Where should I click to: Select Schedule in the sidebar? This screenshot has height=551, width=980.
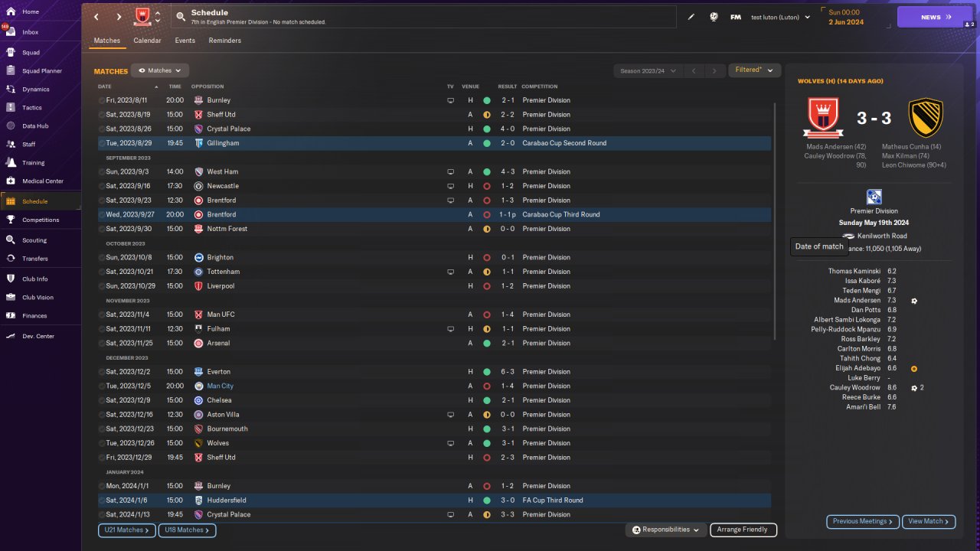[x=41, y=201]
